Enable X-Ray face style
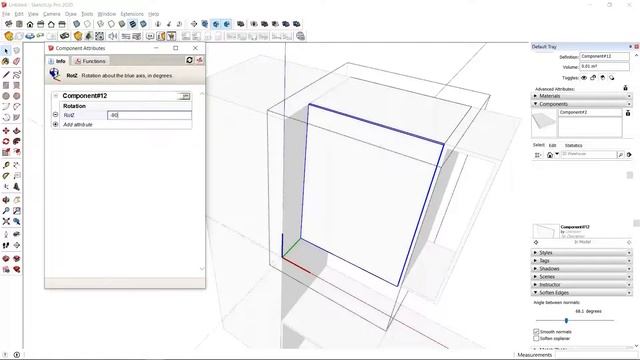 click(x=76, y=24)
